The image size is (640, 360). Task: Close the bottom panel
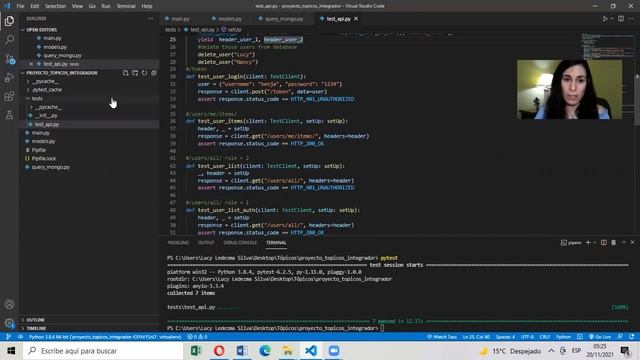pos(633,242)
